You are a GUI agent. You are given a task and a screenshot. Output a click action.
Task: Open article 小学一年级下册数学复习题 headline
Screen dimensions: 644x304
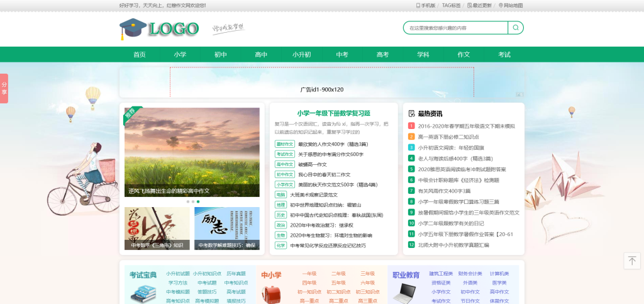pos(333,113)
